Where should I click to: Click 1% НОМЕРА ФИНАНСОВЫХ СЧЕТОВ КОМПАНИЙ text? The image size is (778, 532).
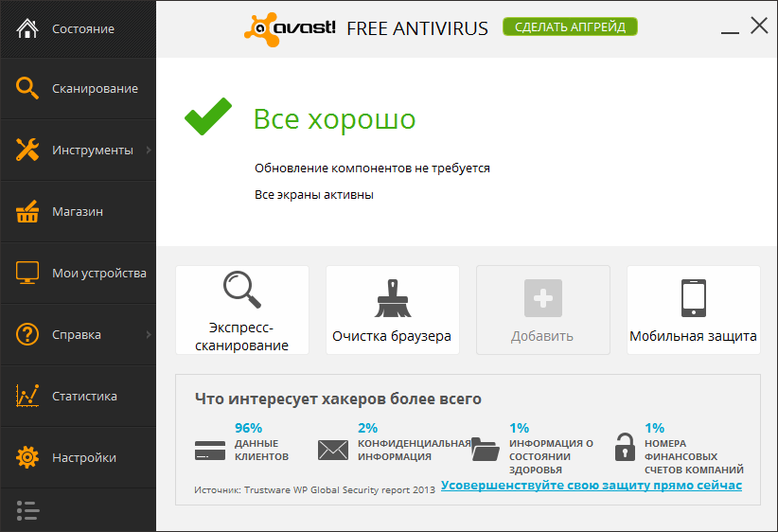(x=694, y=448)
